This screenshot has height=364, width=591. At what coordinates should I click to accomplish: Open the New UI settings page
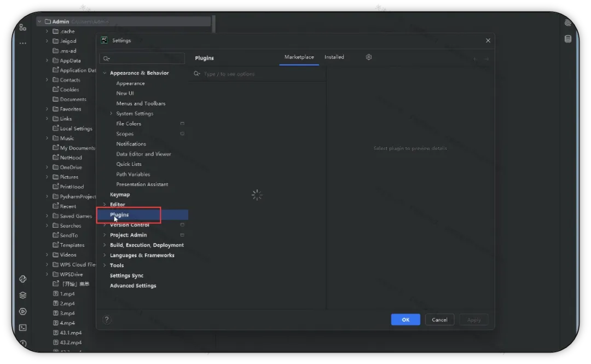(x=125, y=93)
